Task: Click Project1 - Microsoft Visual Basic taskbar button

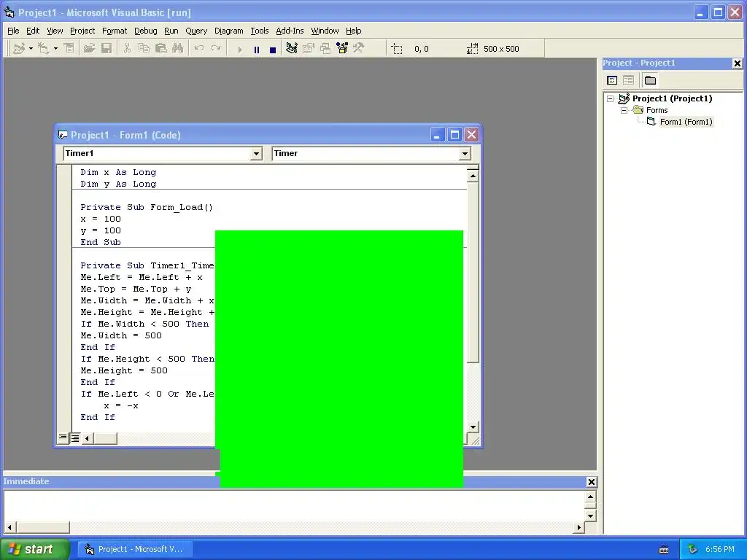Action: click(135, 549)
